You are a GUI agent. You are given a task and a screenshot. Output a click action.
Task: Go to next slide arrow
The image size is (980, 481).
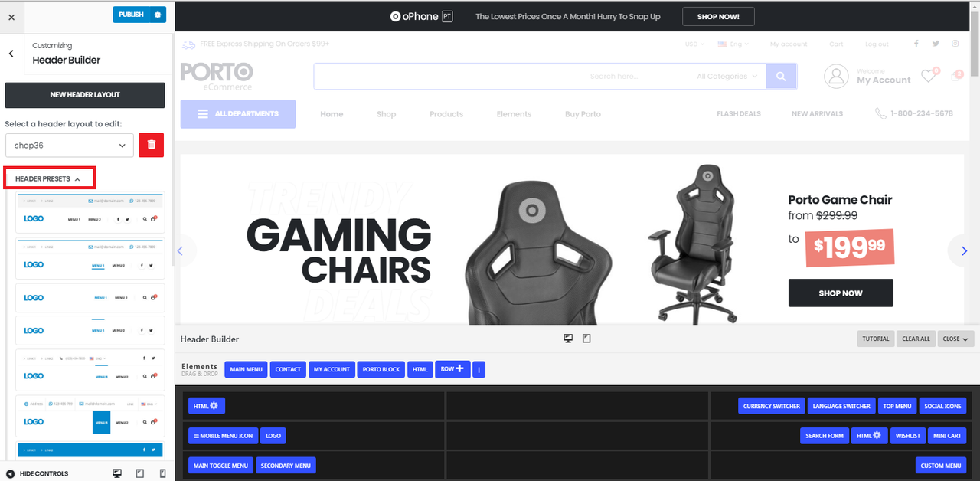[964, 250]
